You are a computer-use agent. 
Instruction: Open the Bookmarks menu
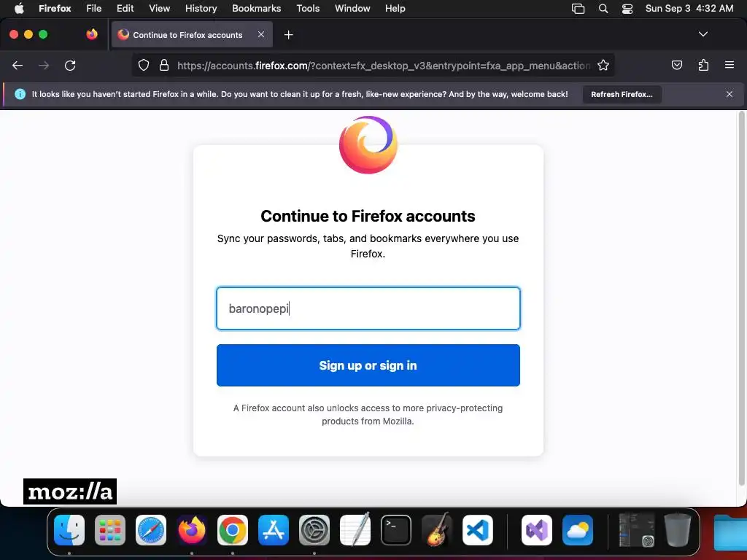pos(256,8)
